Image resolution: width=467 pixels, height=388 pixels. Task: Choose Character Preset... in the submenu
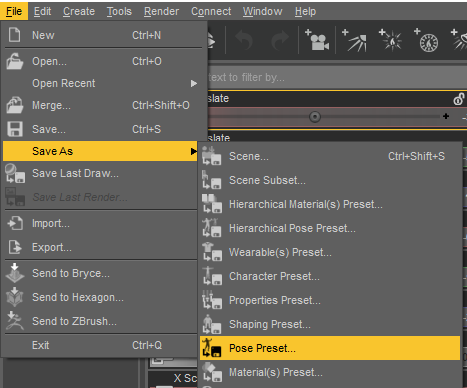tap(274, 276)
